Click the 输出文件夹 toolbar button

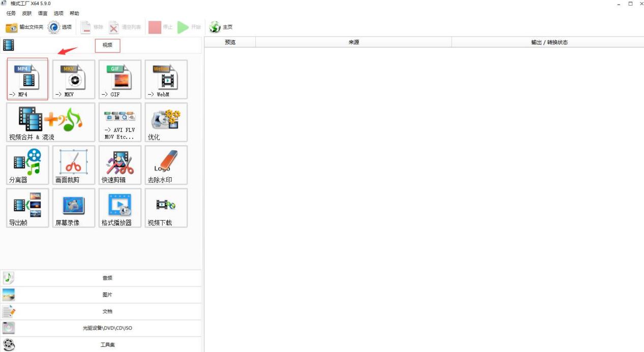(24, 27)
